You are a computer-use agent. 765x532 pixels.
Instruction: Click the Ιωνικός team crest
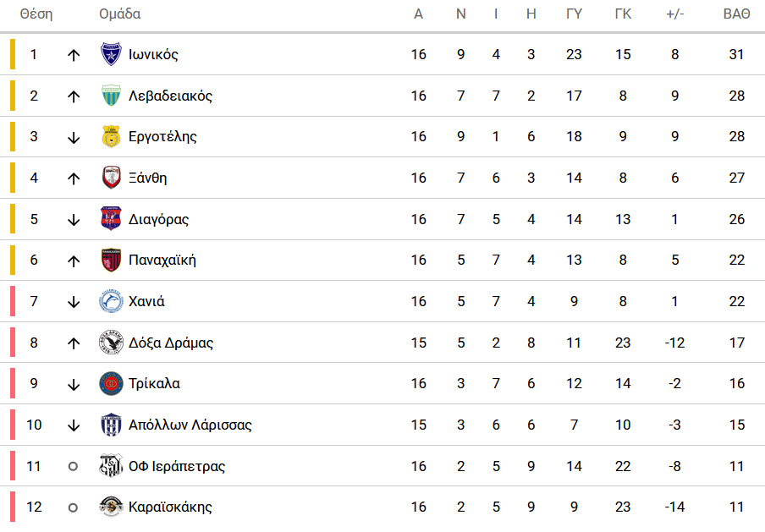click(111, 54)
